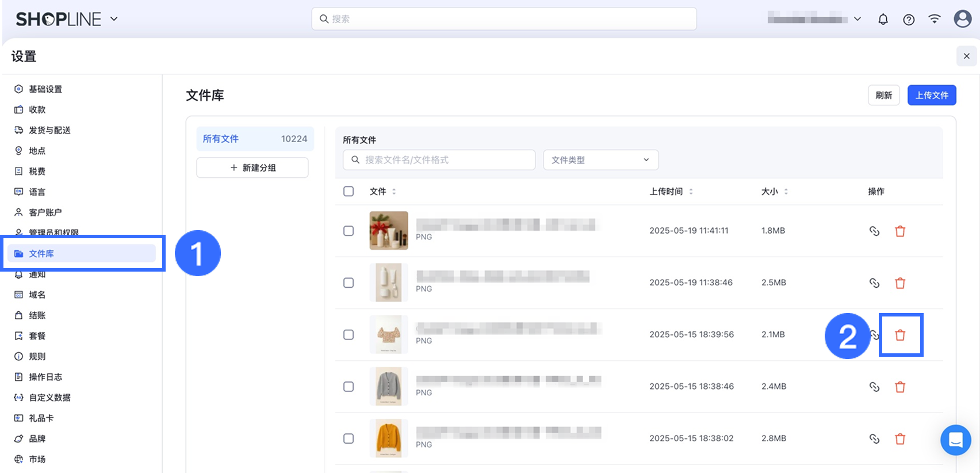Close the 设置 panel with X

click(x=966, y=56)
